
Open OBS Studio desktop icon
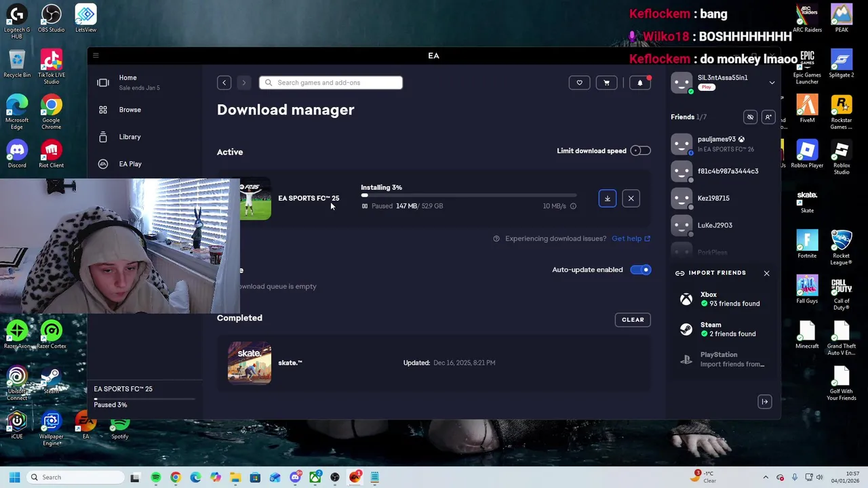click(x=52, y=19)
